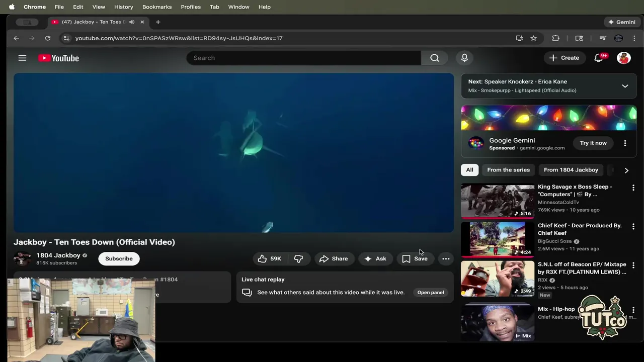Open more actions ellipsis under video

446,258
